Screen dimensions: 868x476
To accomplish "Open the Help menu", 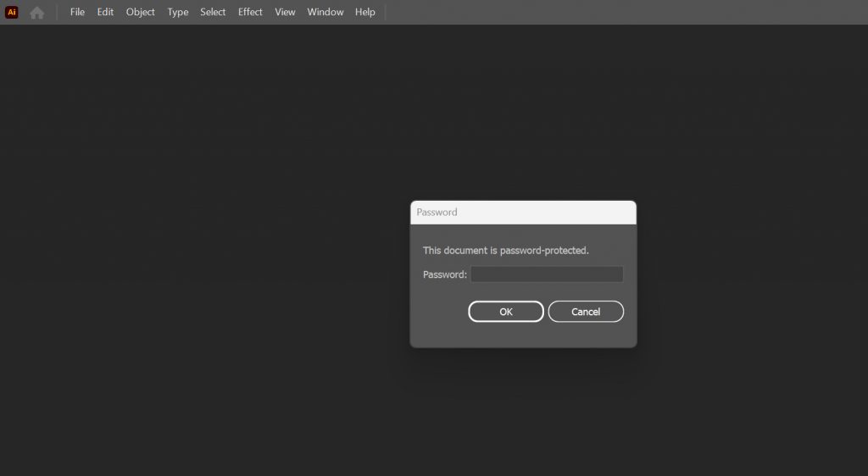I will 365,12.
